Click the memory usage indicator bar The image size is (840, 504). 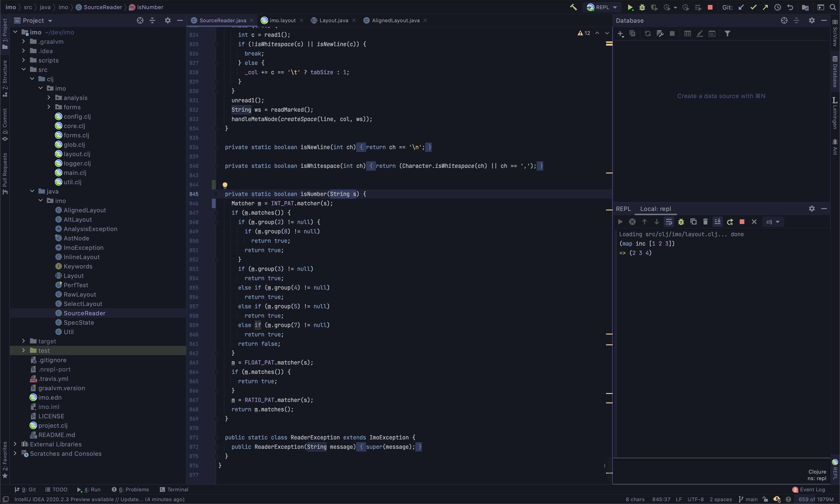816,499
